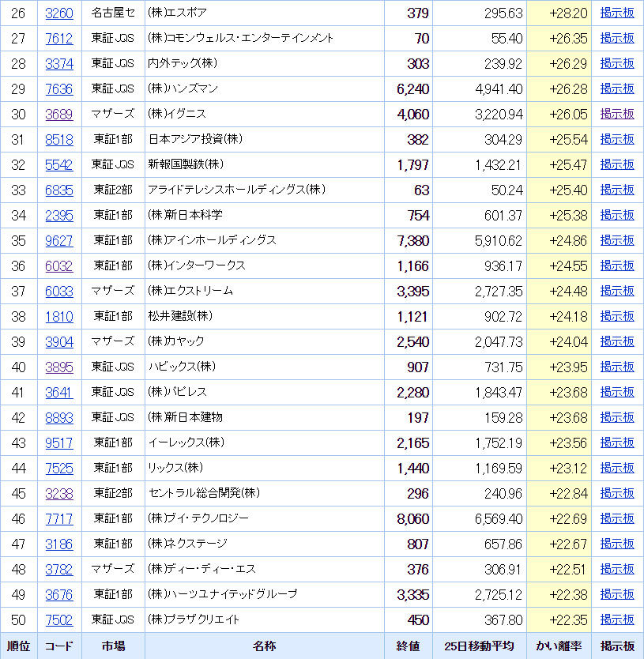Open 掲示板 link for リックス row
Screen dimensions: 644x659
617,468
